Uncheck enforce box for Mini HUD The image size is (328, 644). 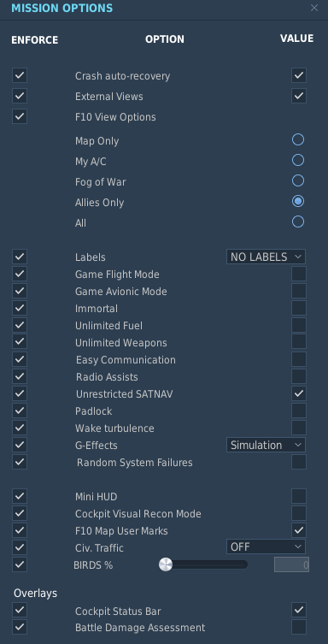[20, 496]
